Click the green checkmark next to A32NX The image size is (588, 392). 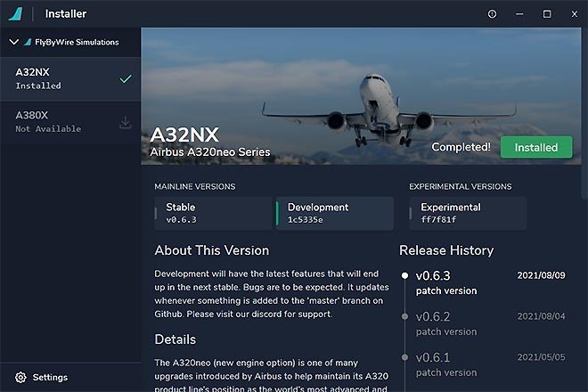(x=126, y=78)
